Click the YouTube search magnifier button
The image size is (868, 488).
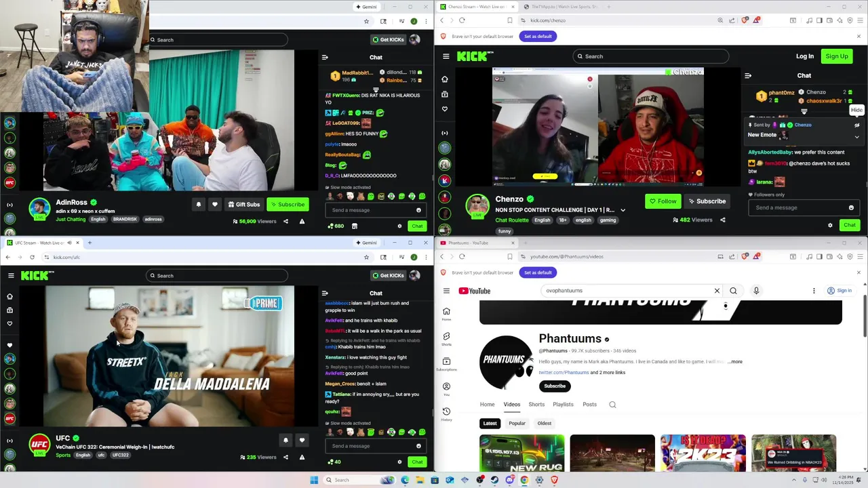pyautogui.click(x=733, y=291)
